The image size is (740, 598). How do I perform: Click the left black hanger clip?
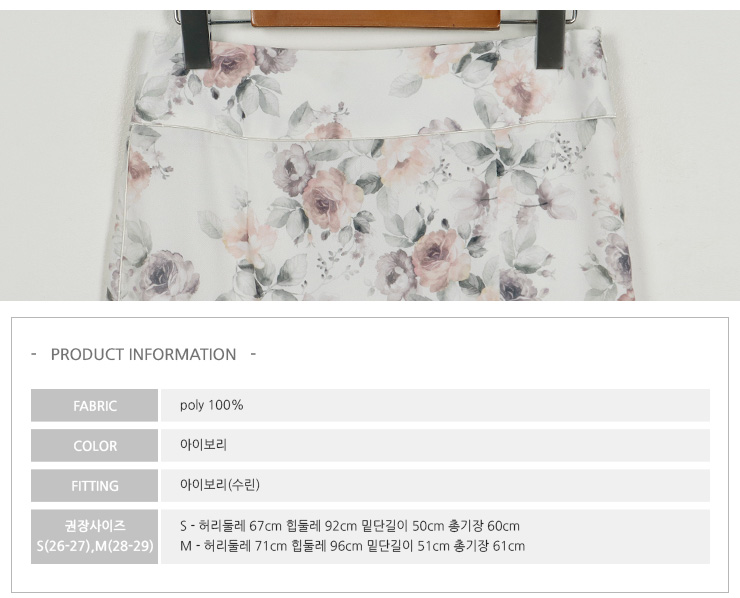(195, 40)
